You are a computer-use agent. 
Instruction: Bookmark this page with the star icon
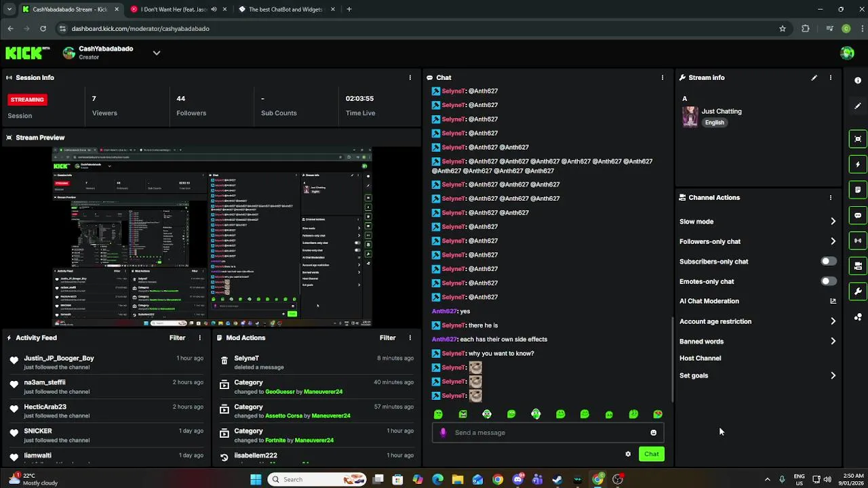pyautogui.click(x=783, y=28)
